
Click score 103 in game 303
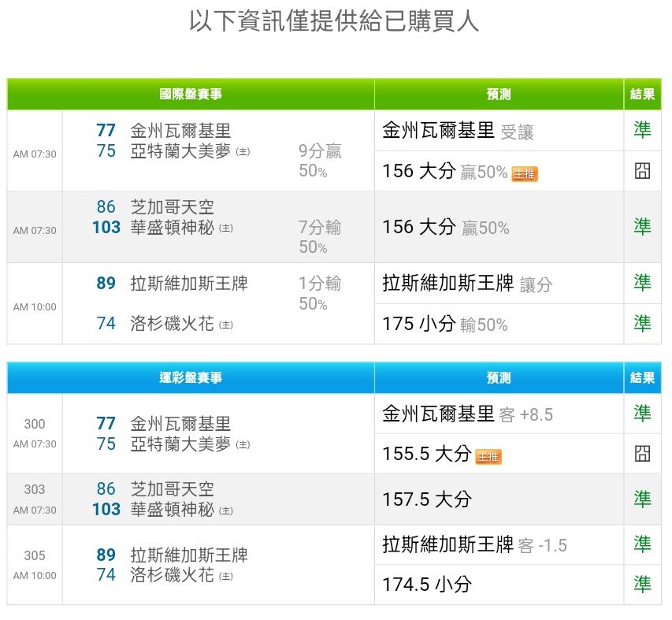pyautogui.click(x=106, y=509)
